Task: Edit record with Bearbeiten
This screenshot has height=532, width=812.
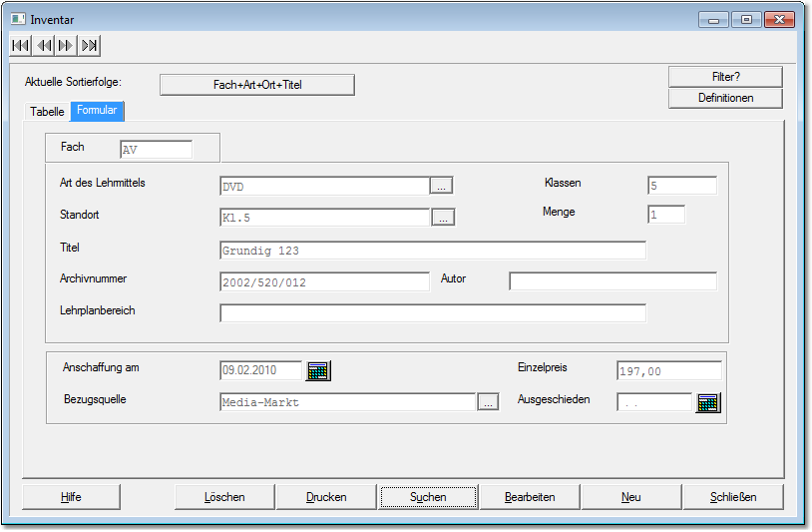Action: [x=530, y=497]
